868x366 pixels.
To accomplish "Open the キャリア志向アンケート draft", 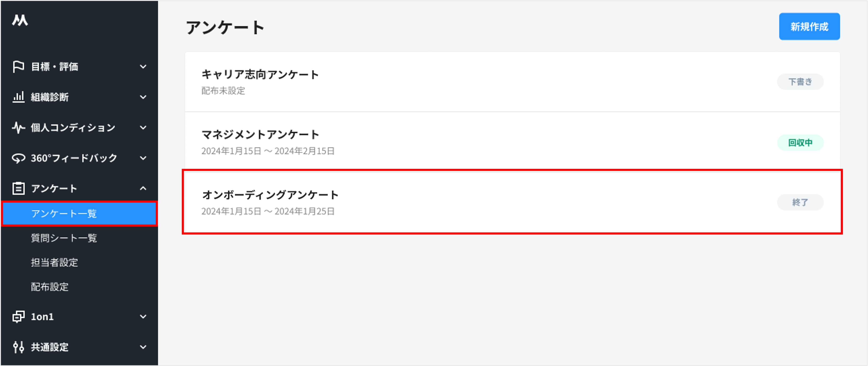I will [260, 74].
